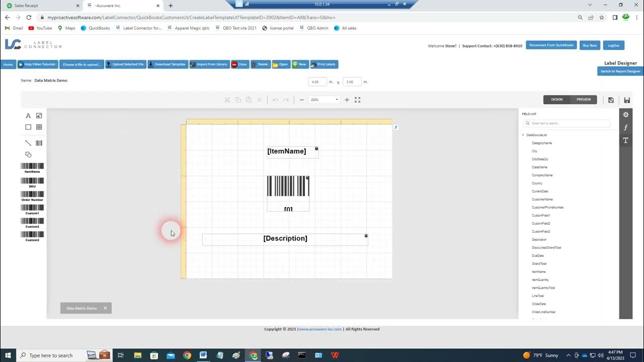
Task: Click the Paste icon in designer toolbar
Action: 249,100
